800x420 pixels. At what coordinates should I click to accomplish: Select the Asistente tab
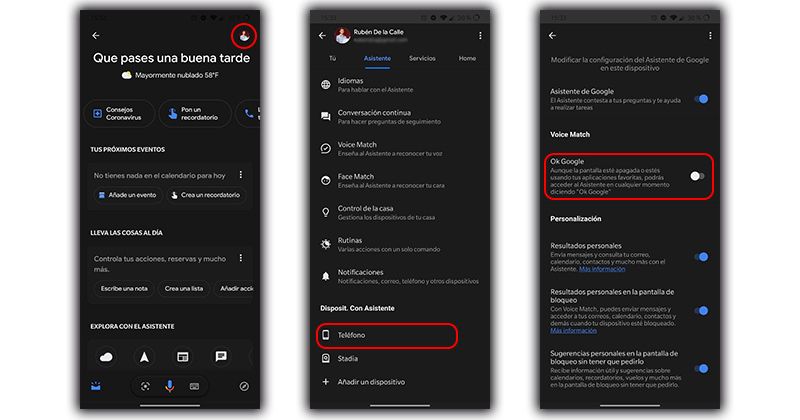click(377, 59)
